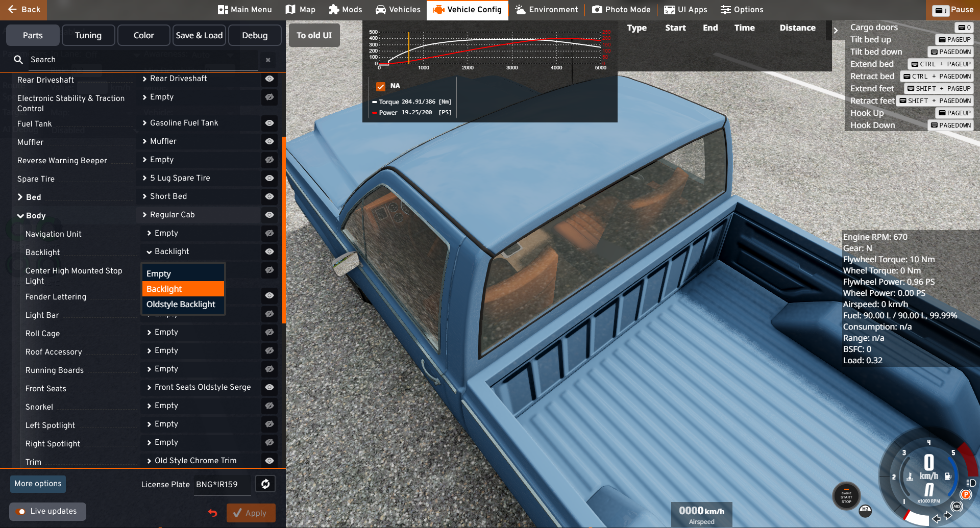Toggle visibility of 5 Lug Spare Tire
This screenshot has height=528, width=980.
click(269, 178)
